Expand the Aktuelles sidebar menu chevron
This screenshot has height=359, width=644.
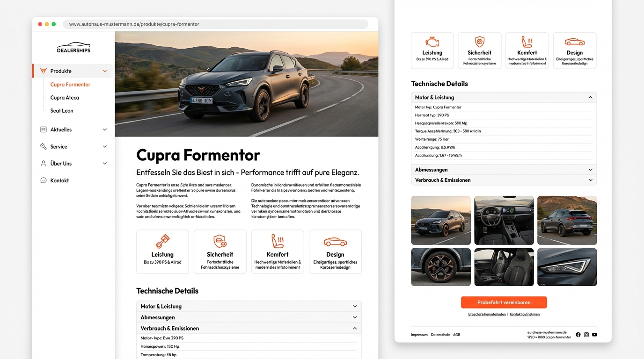(105, 129)
